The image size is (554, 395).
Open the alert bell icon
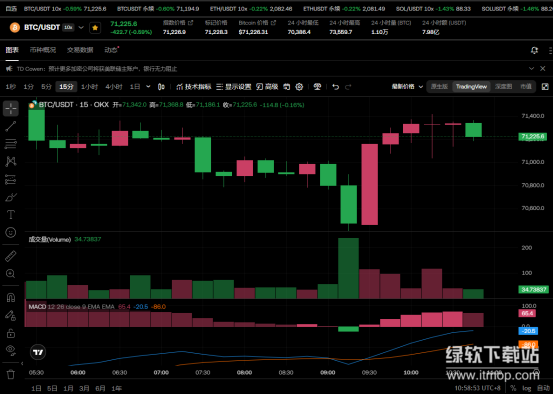[534, 51]
